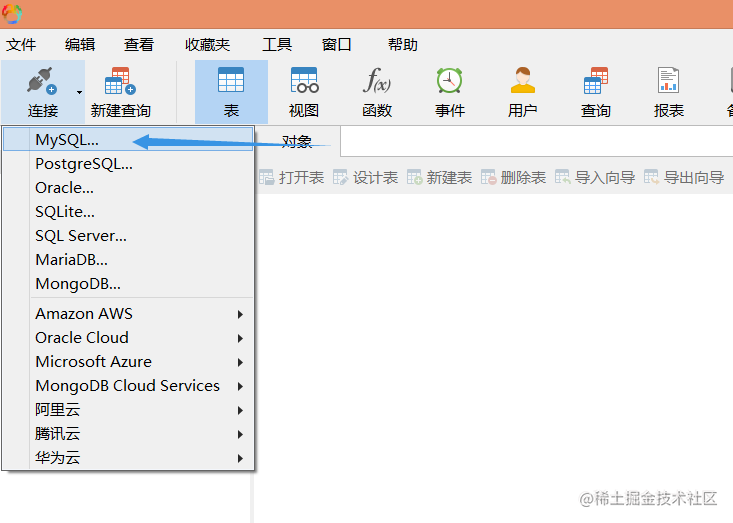Expand the 华为云 submenu

(x=128, y=458)
